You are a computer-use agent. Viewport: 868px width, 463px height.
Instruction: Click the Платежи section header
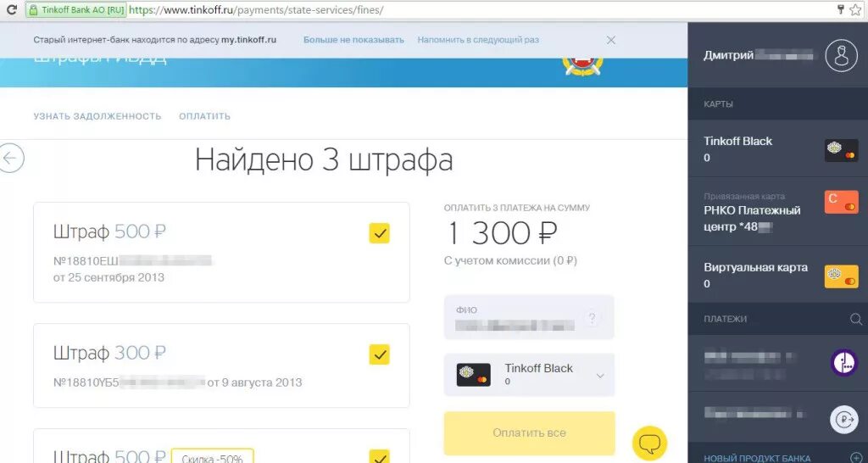click(x=726, y=319)
